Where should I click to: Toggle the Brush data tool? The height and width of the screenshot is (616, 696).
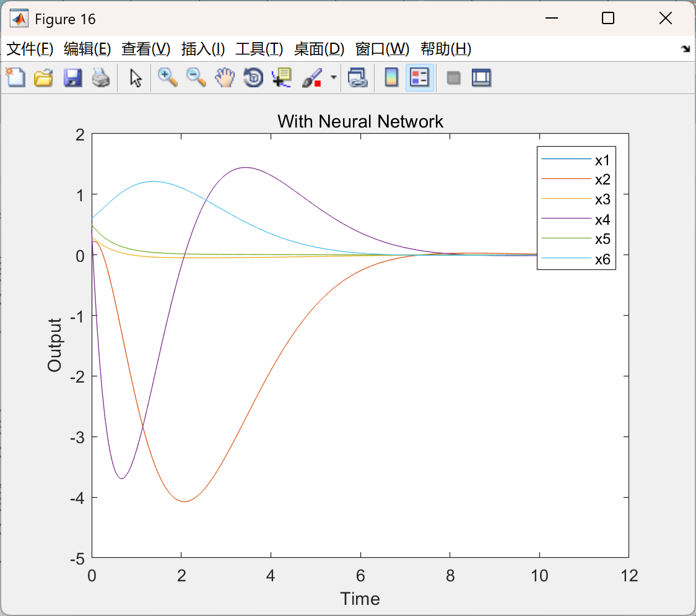pyautogui.click(x=312, y=77)
